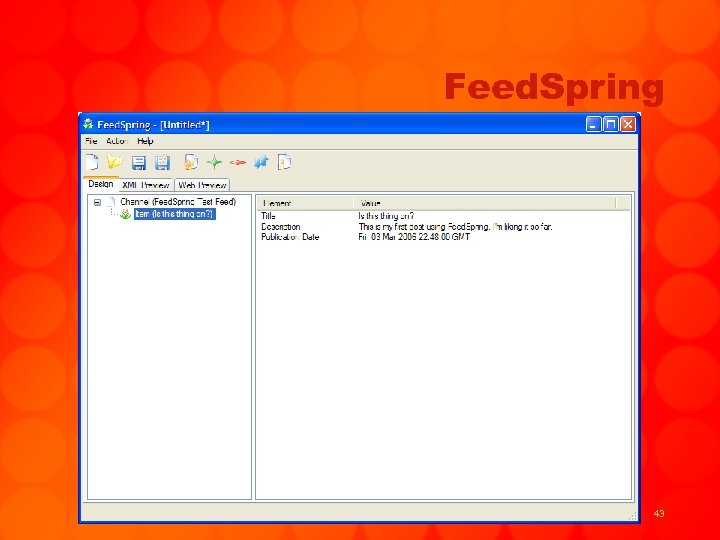Click the New document toolbar icon

(x=92, y=162)
